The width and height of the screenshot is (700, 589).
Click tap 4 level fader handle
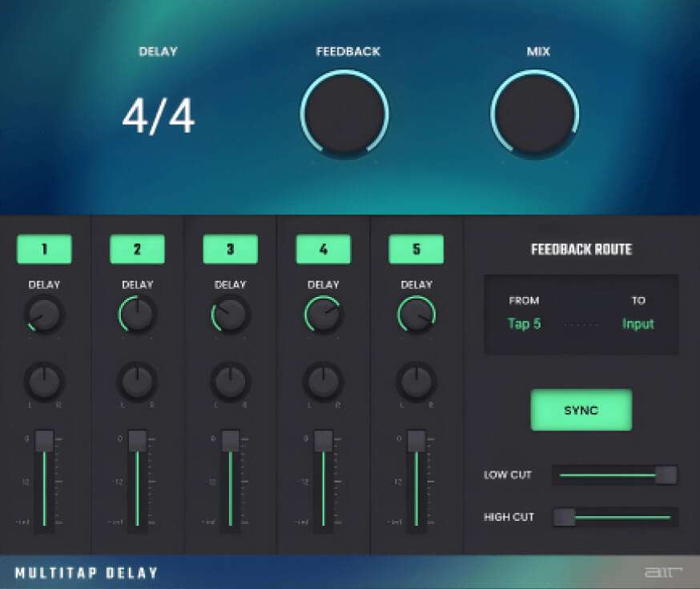[x=323, y=440]
